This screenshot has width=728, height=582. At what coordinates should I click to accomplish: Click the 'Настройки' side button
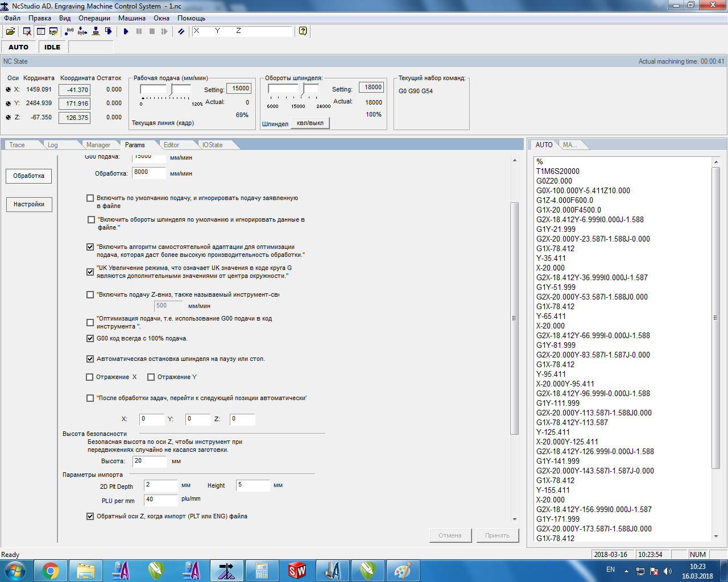[29, 205]
